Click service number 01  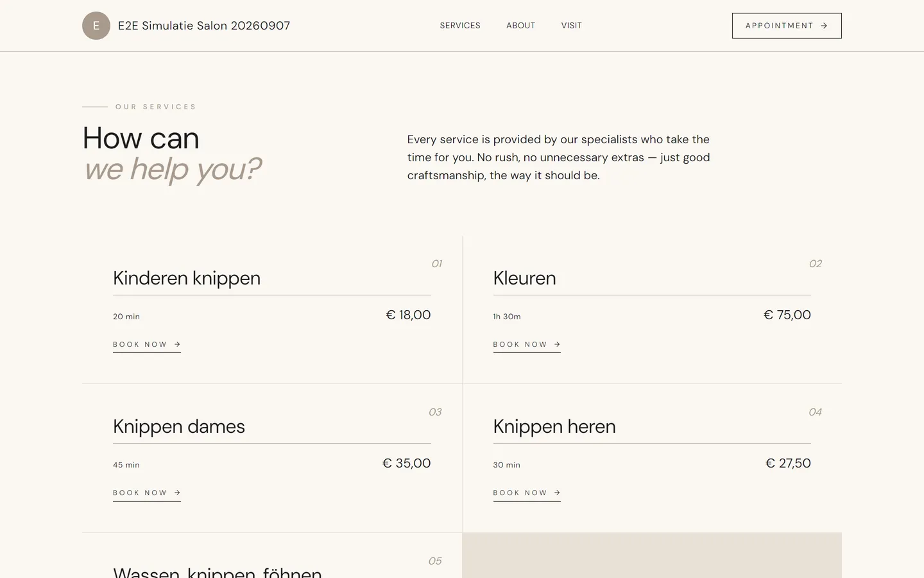436,264
